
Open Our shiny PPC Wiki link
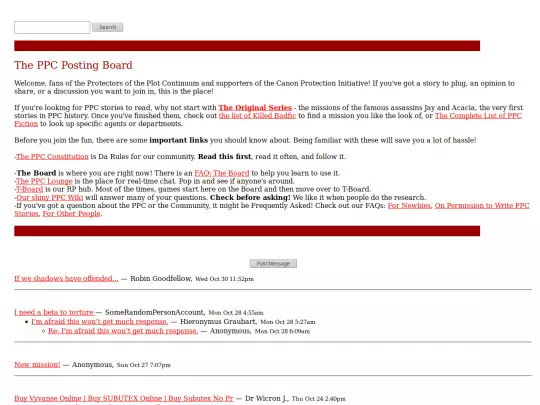point(50,198)
